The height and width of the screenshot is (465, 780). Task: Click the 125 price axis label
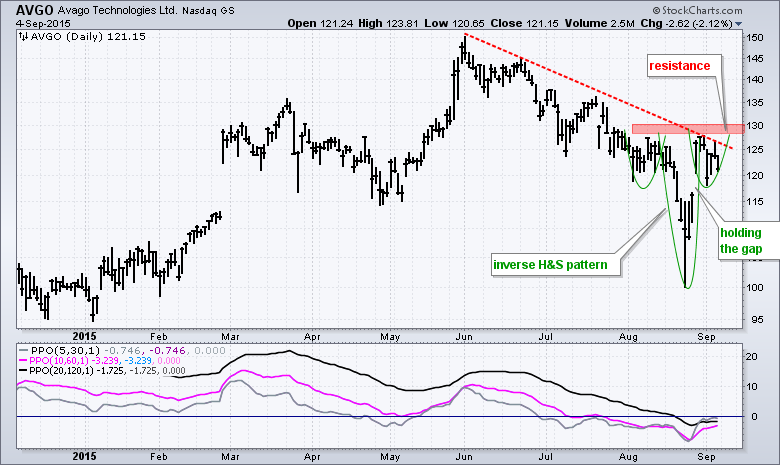[x=755, y=150]
